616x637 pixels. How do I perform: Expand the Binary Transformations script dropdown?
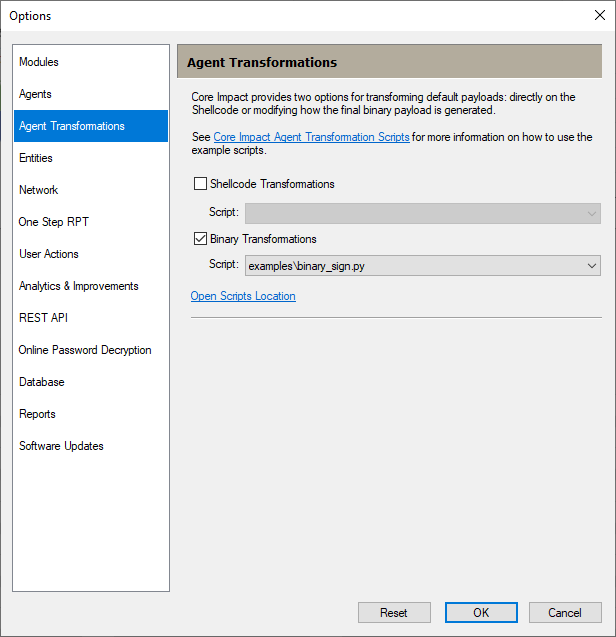point(592,266)
